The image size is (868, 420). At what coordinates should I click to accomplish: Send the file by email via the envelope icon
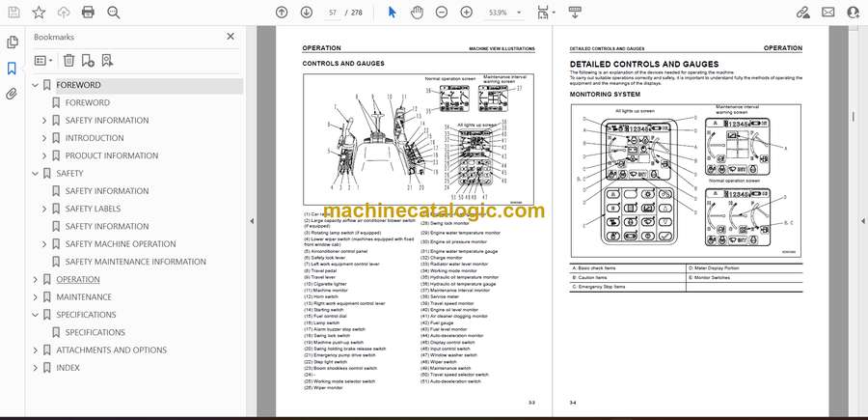(x=828, y=13)
